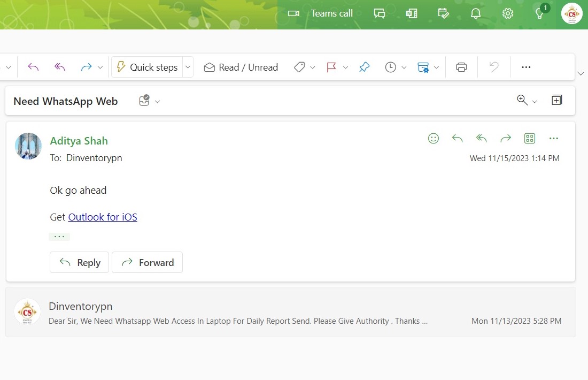Expand the quoted message ellipsis
Viewport: 588px width, 380px height.
coord(59,237)
